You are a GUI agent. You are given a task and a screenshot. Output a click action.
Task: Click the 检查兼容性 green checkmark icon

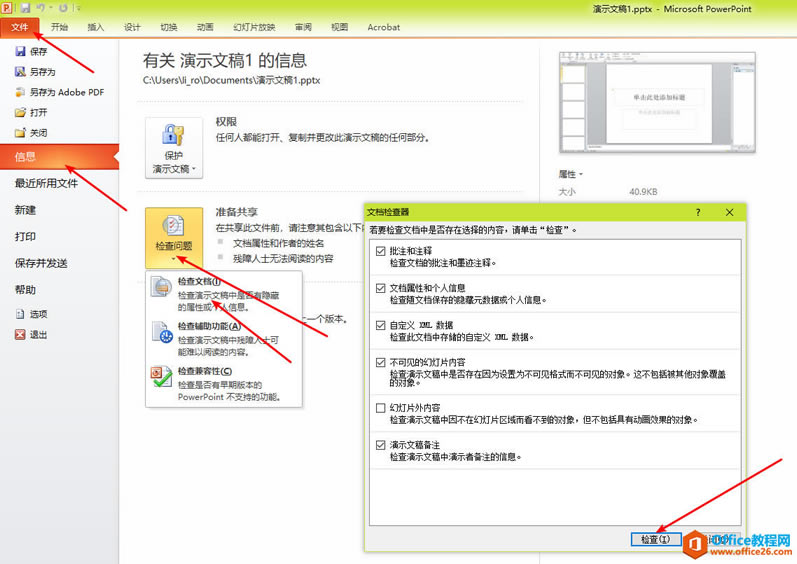161,377
